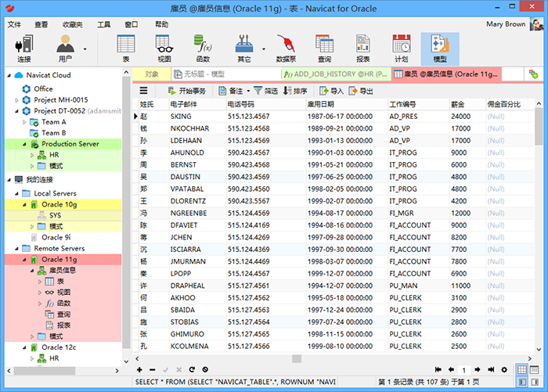Open the 备注 dropdown arrow
Viewport: 548px width, 392px height.
[248, 92]
